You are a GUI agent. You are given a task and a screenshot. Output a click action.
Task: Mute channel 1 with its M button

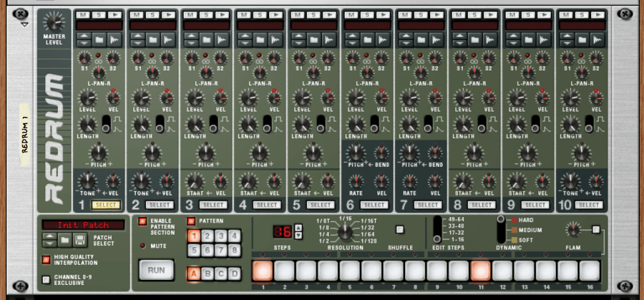[x=84, y=15]
